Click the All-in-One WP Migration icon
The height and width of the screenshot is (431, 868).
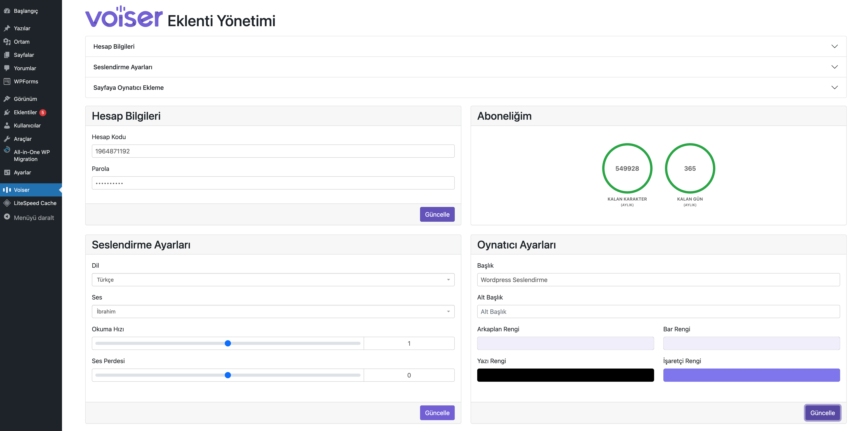coord(7,150)
